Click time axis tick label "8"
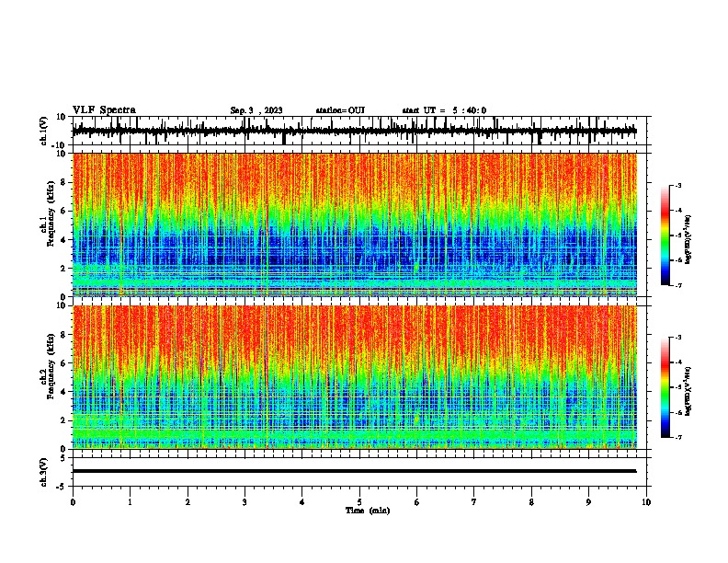 coord(531,502)
